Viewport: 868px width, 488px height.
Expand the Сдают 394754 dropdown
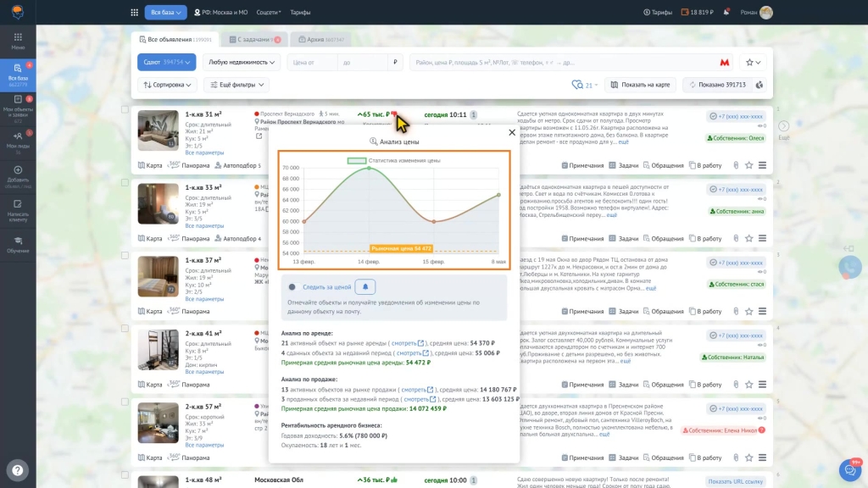[167, 62]
